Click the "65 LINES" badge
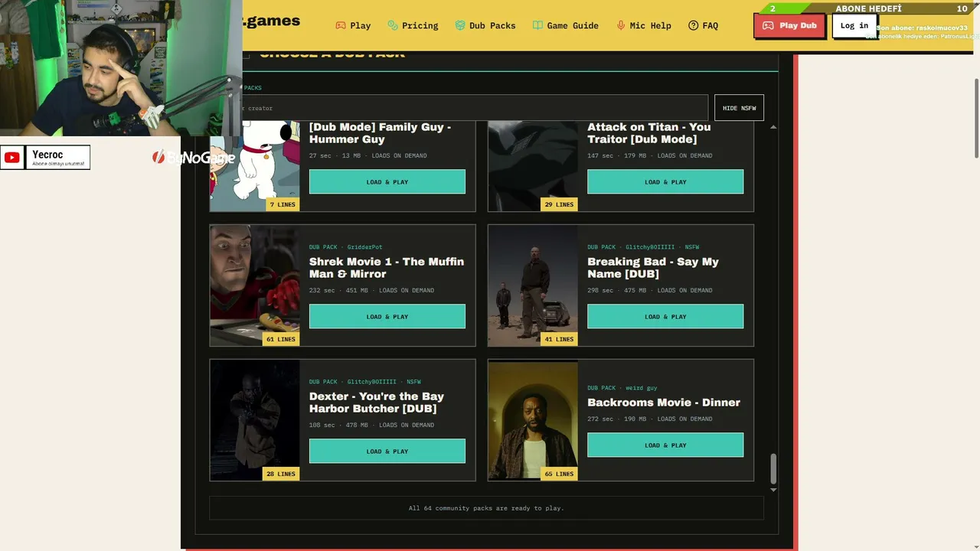 (559, 474)
